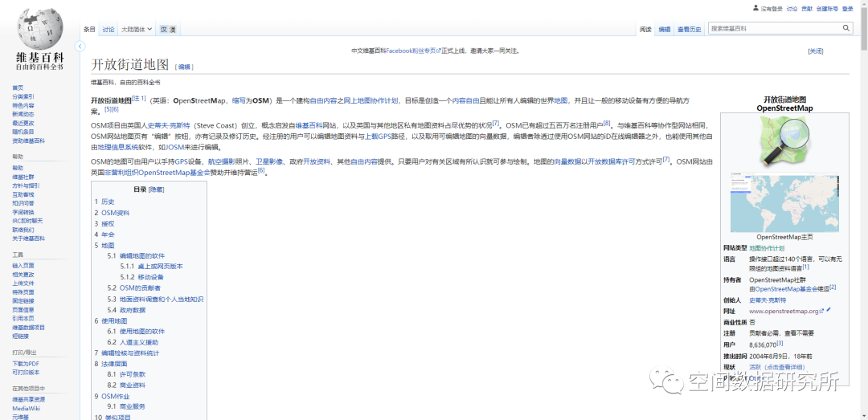This screenshot has height=420, width=868.
Task: Open the JOSM link in the article
Action: pyautogui.click(x=175, y=147)
